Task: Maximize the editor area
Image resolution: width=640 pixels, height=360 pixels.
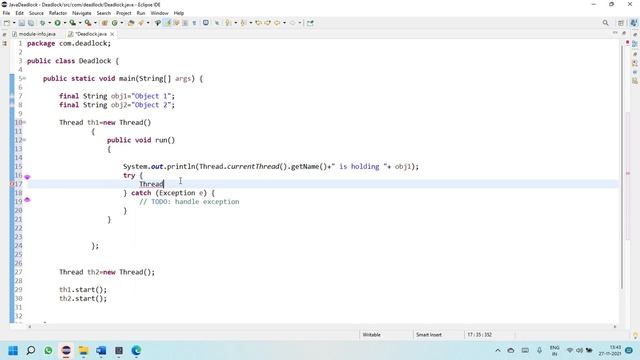Action: tap(624, 33)
